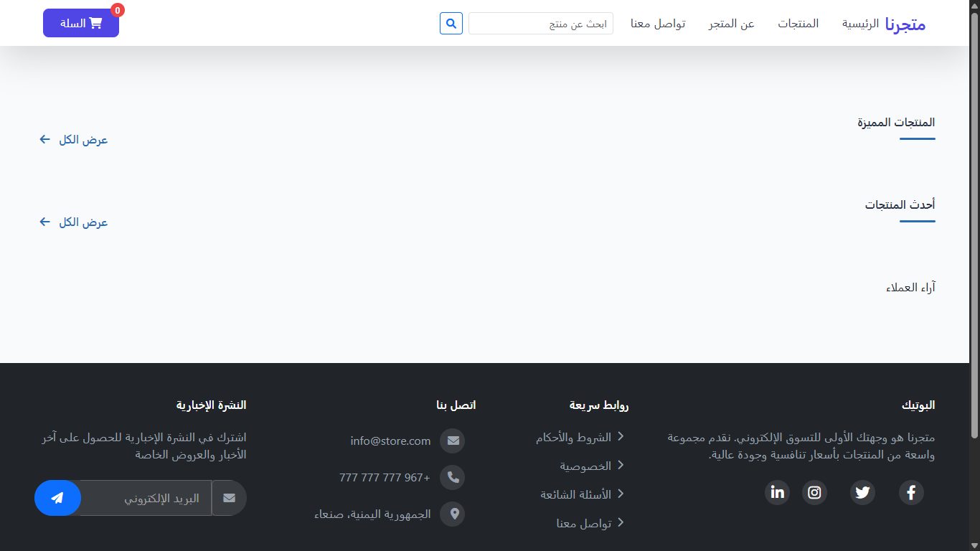The image size is (980, 551).
Task: Open the store's Facebook page
Action: pyautogui.click(x=910, y=493)
